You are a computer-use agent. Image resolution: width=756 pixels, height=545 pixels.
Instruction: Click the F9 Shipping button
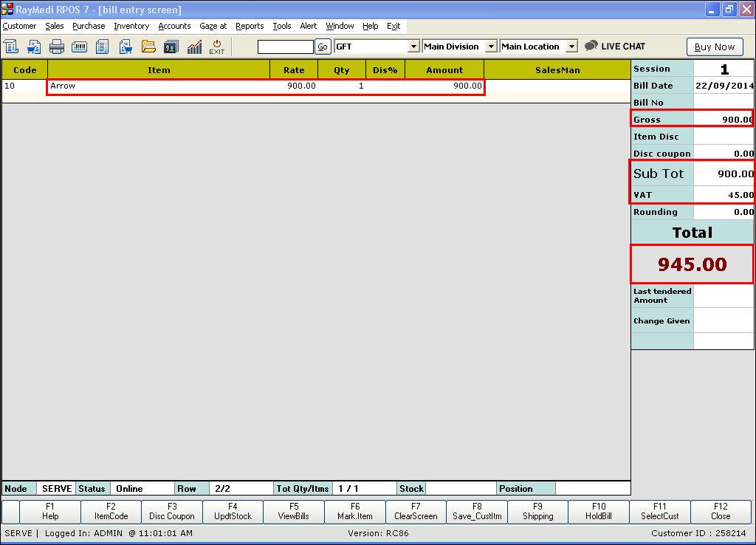(537, 511)
